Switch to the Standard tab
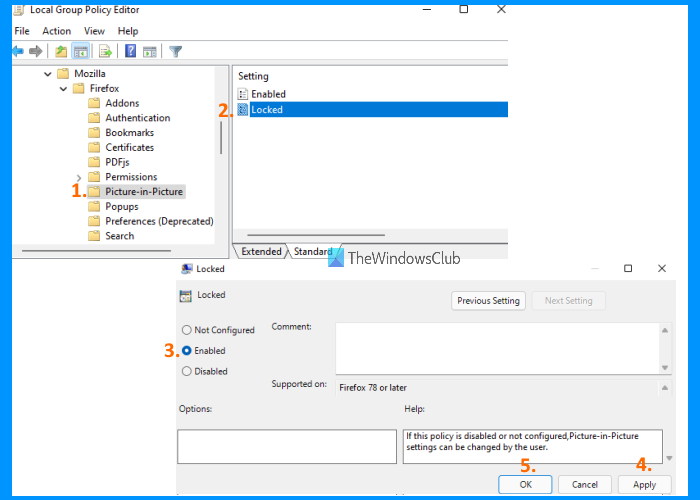The height and width of the screenshot is (500, 700). coord(312,251)
